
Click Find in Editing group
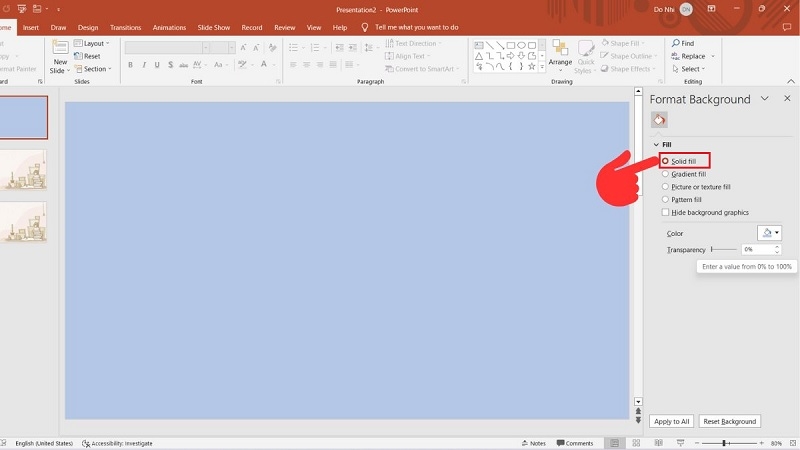pos(683,43)
